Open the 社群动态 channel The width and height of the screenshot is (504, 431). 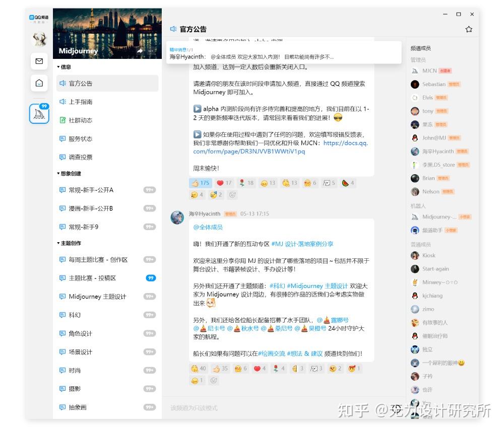coord(107,120)
